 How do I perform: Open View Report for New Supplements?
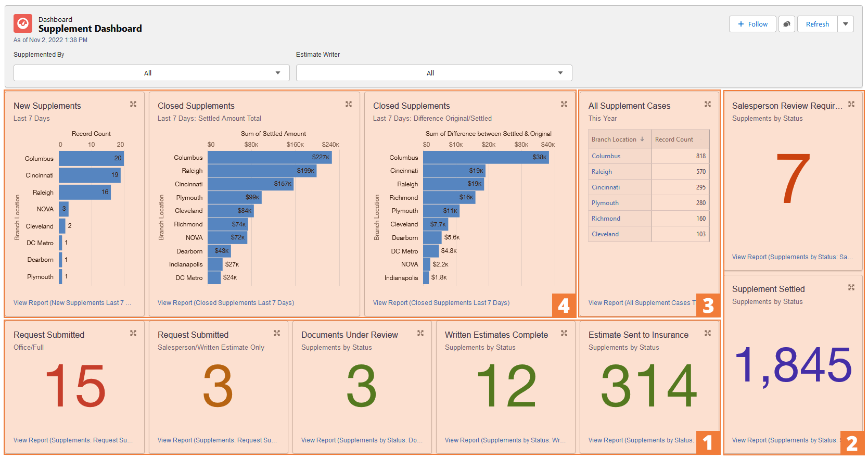(x=72, y=303)
